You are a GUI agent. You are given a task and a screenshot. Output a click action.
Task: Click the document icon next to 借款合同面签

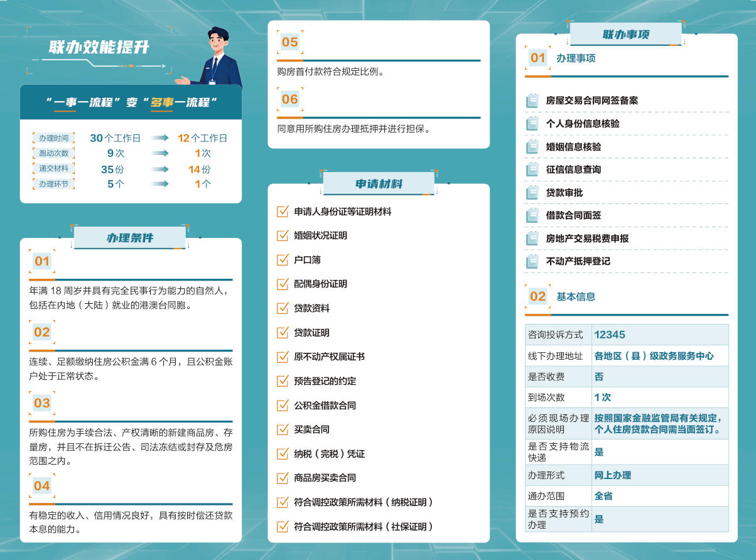532,215
